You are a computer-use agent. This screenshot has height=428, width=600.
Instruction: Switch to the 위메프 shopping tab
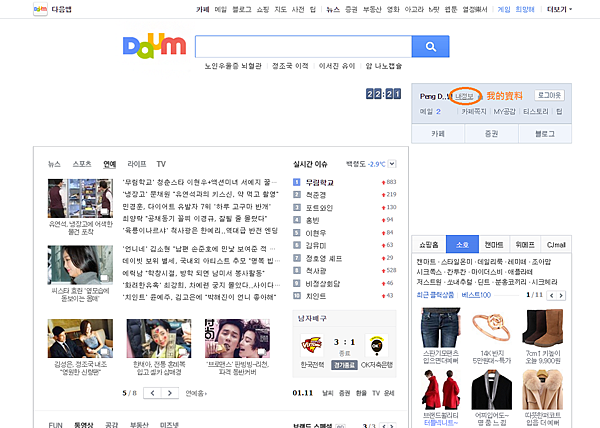tap(525, 244)
